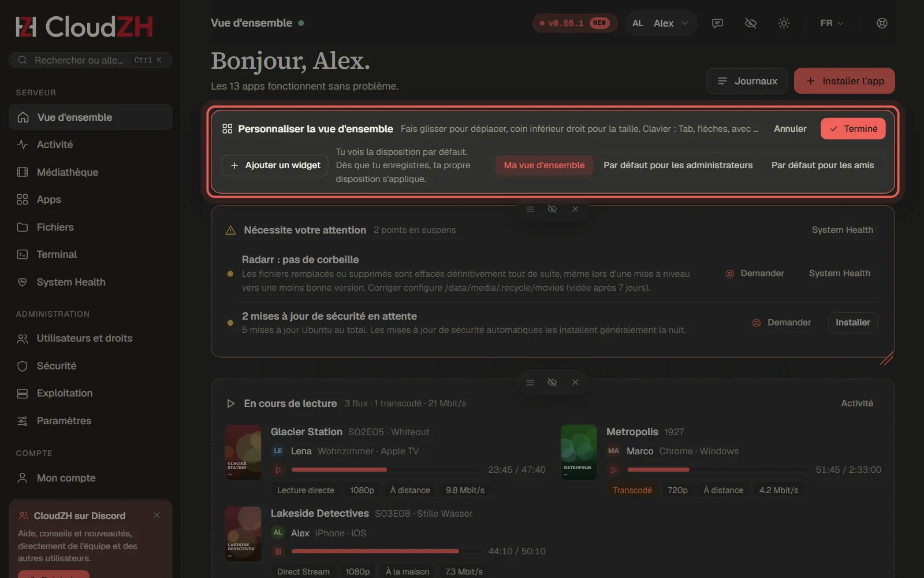Open the Metropolis poster thumbnail
Viewport: 924px width, 578px height.
[x=579, y=452]
